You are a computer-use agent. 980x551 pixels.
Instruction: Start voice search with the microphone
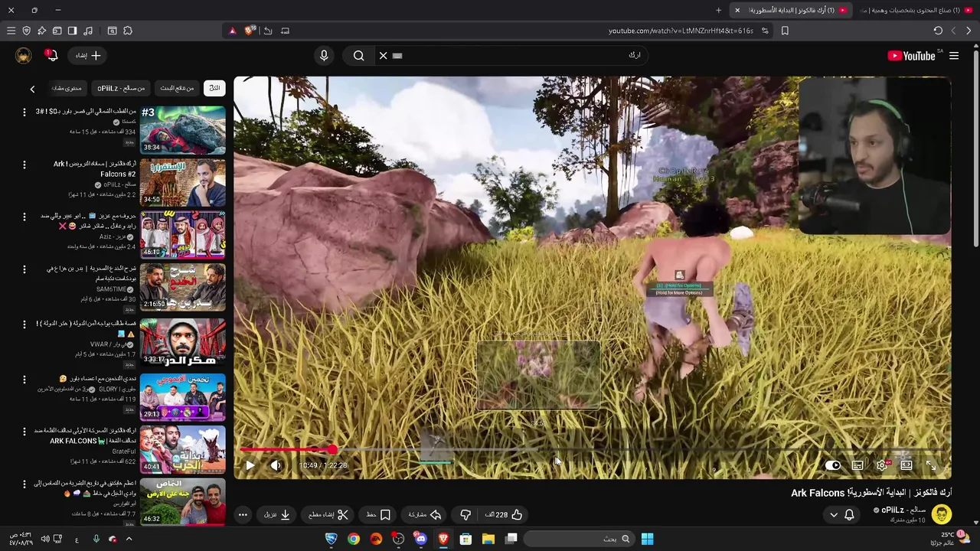pyautogui.click(x=324, y=55)
